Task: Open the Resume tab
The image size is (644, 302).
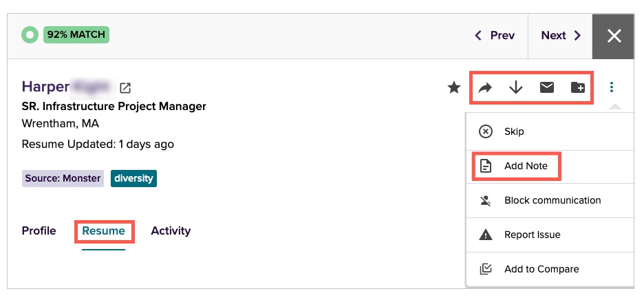Action: [x=103, y=231]
